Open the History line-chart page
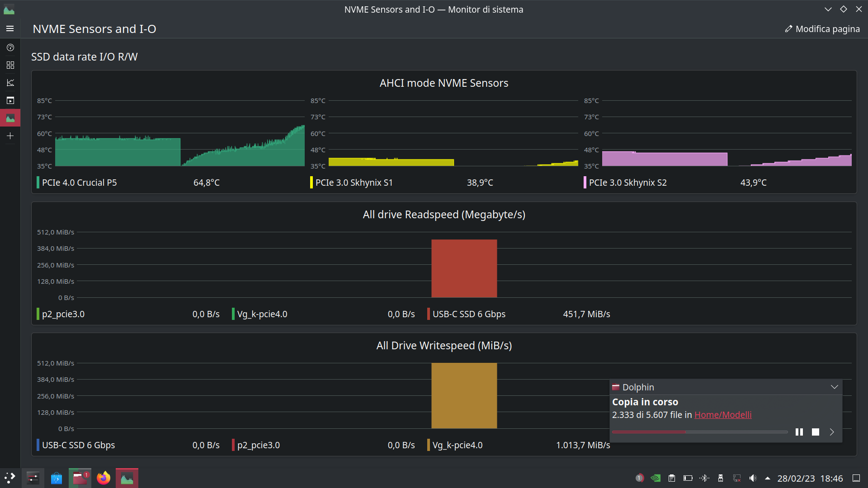 (x=10, y=83)
